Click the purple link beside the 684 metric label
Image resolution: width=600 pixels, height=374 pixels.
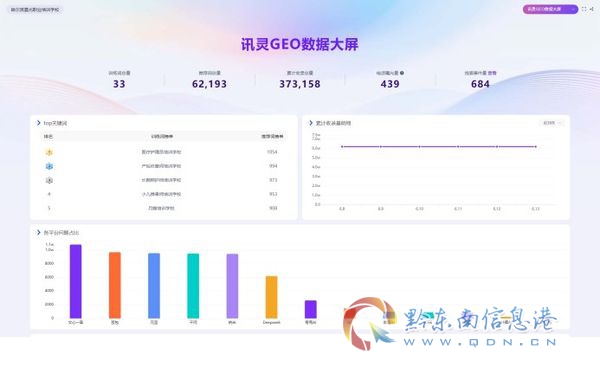(x=492, y=73)
